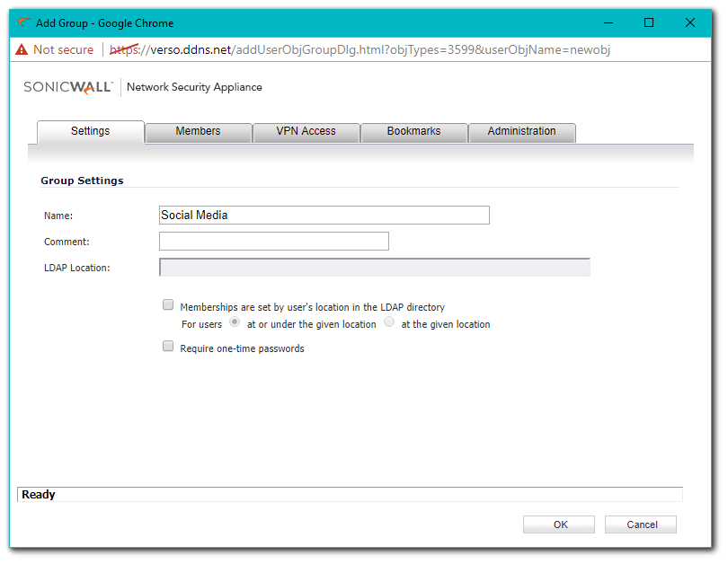Click the Not secure warning icon
This screenshot has width=728, height=564.
click(x=22, y=49)
